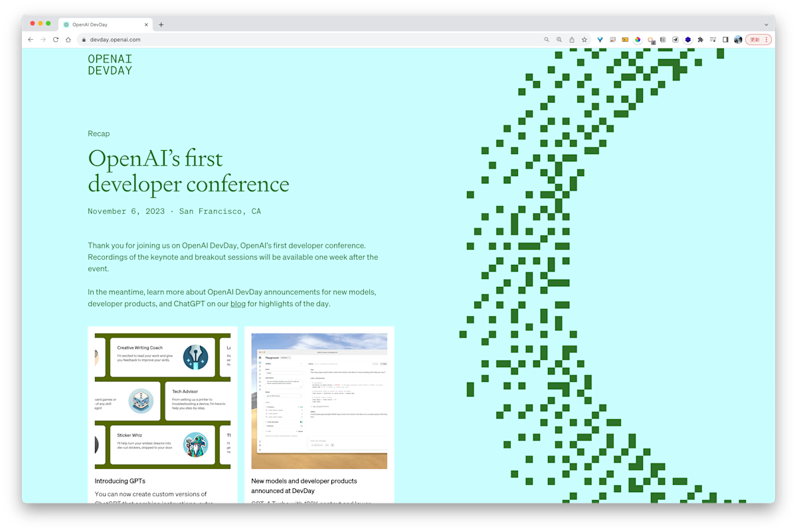Open the profile avatar menu
Viewport: 797px width, 532px height.
pyautogui.click(x=738, y=40)
